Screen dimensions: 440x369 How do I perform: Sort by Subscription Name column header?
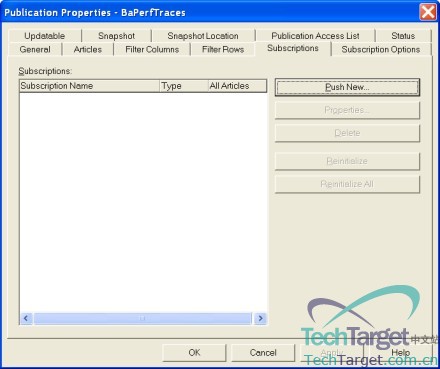click(x=90, y=86)
